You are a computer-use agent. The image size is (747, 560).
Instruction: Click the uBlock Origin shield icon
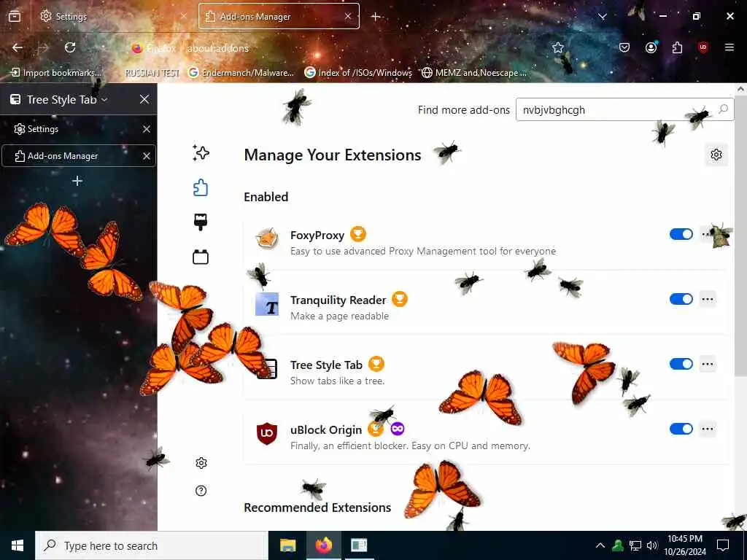coord(267,433)
